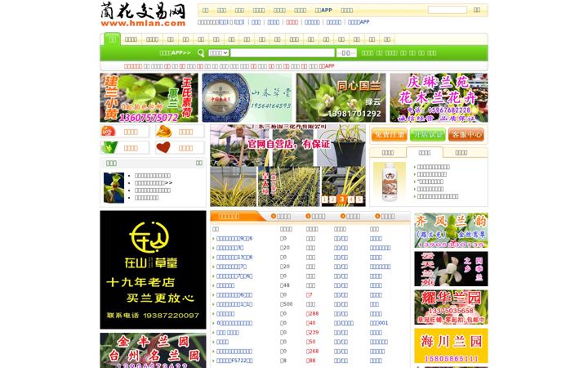Select highlighted slide 3 carousel button
The width and height of the screenshot is (588, 368).
(x=341, y=199)
